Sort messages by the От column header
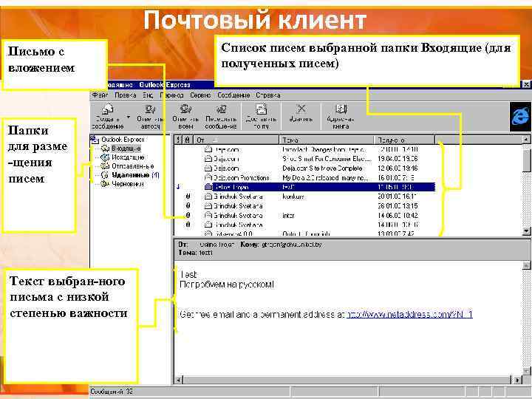 [236, 140]
